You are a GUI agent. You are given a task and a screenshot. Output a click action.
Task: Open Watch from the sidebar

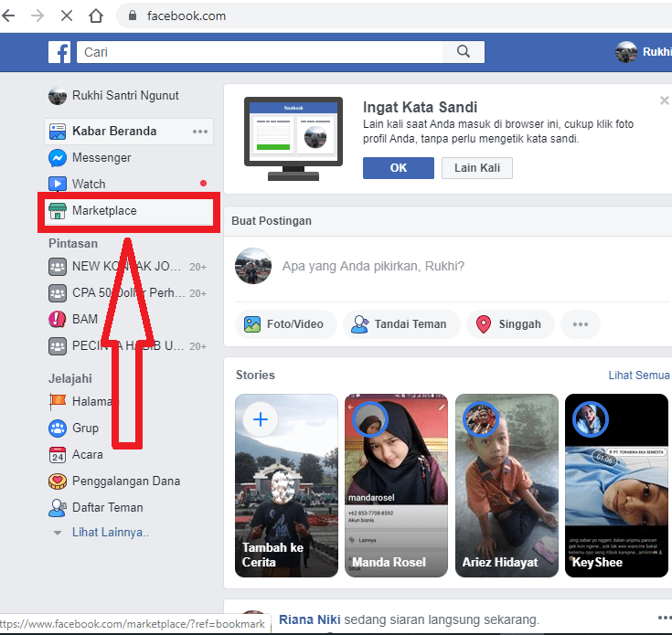pos(89,185)
